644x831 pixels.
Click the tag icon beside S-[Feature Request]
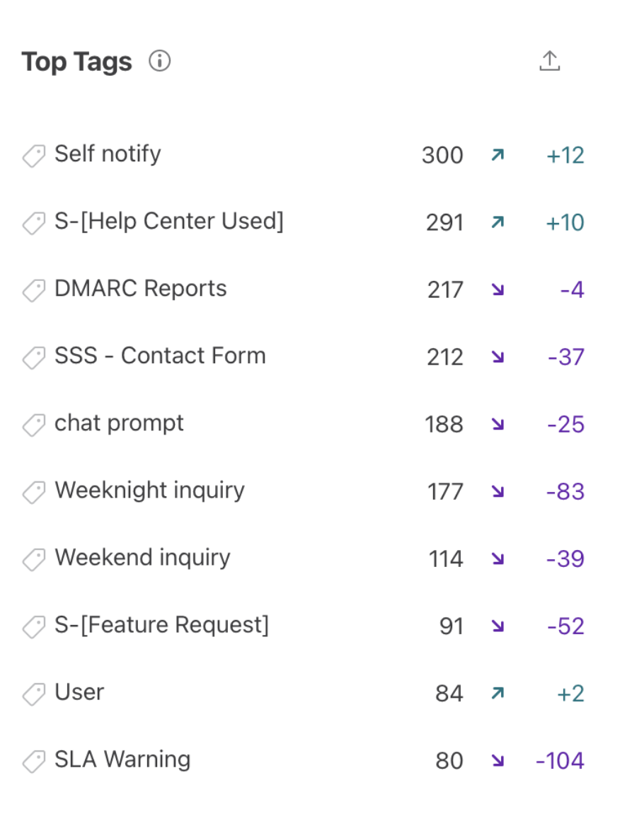[x=34, y=626]
